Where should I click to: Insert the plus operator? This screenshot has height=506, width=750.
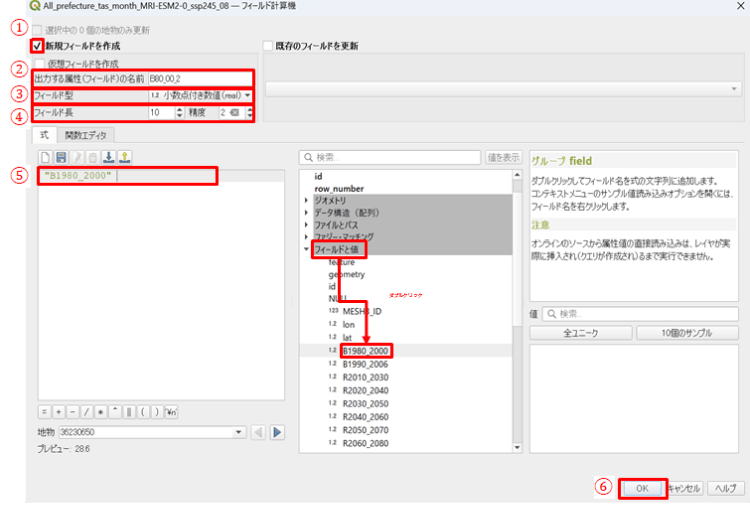tap(59, 411)
